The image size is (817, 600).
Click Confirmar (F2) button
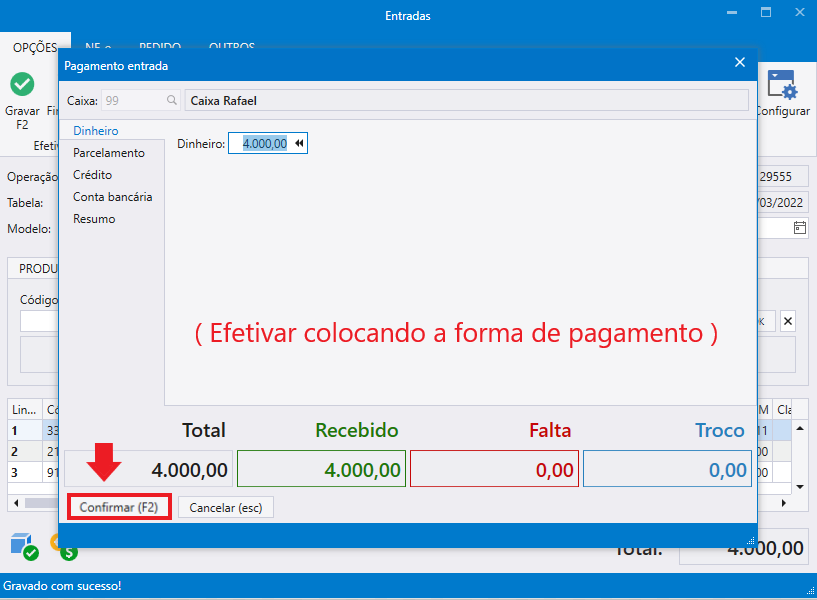119,507
